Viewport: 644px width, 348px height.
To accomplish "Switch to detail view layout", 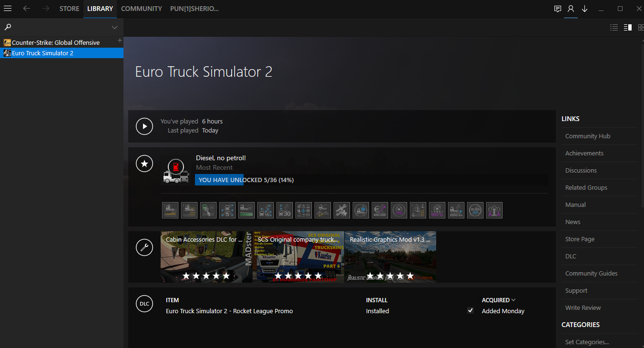I will click(x=628, y=28).
